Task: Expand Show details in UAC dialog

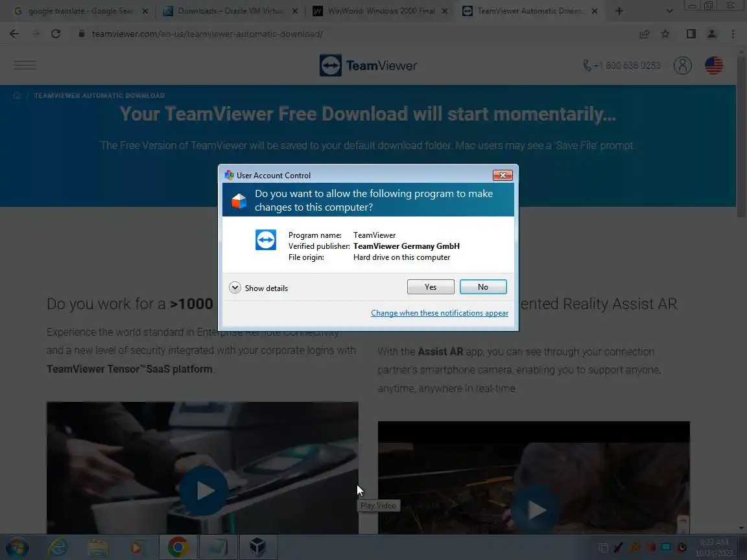Action: (x=259, y=288)
